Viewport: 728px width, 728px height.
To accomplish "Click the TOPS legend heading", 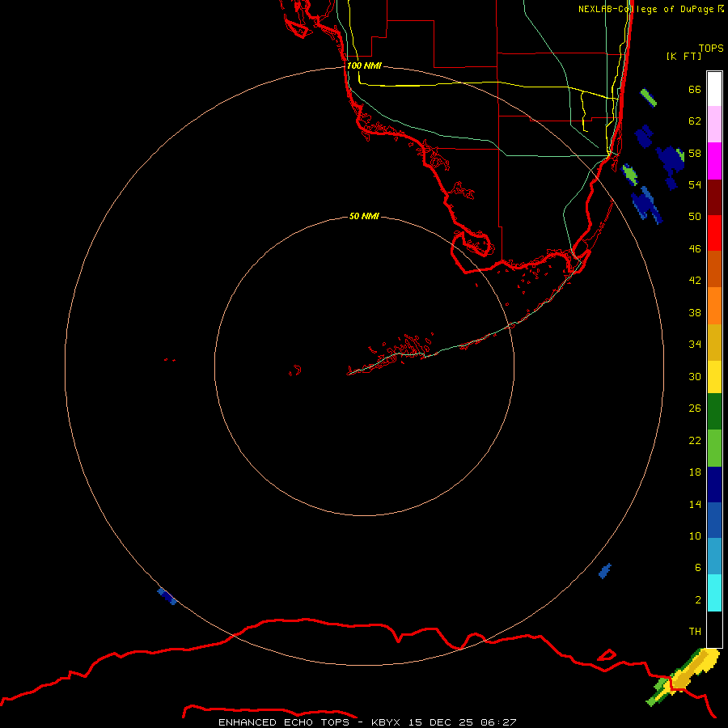I will tap(711, 48).
